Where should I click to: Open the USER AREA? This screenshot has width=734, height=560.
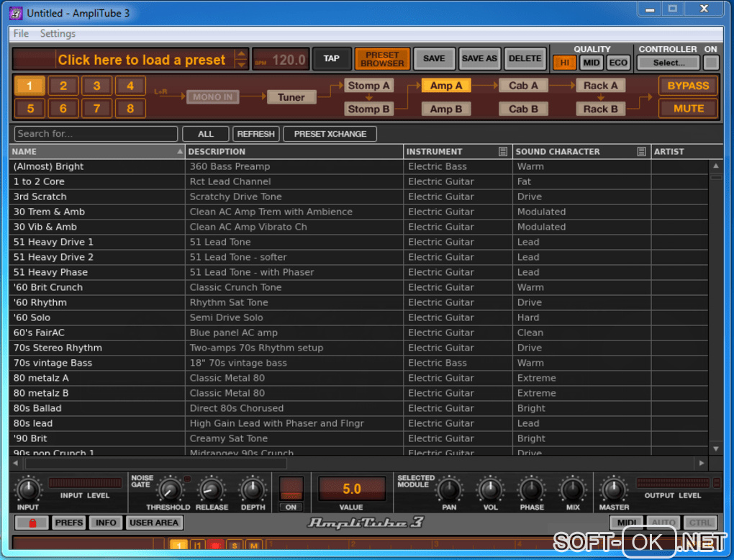[x=154, y=523]
